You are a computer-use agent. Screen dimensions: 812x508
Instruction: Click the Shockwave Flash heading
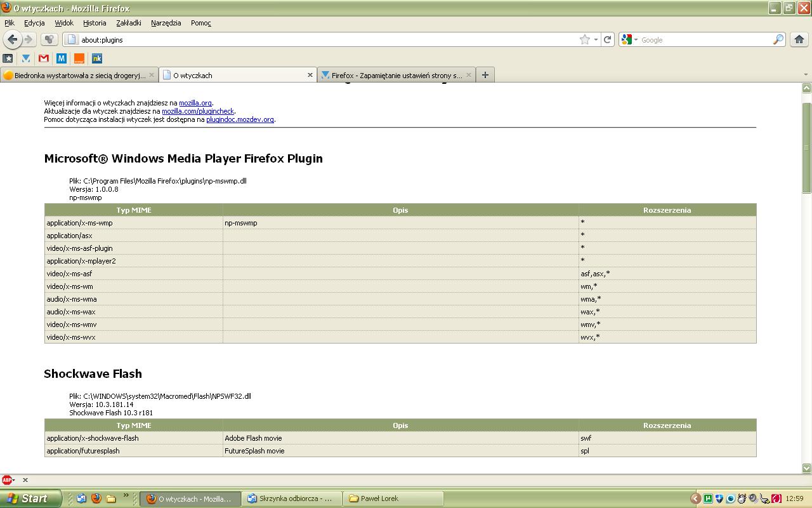tap(93, 374)
